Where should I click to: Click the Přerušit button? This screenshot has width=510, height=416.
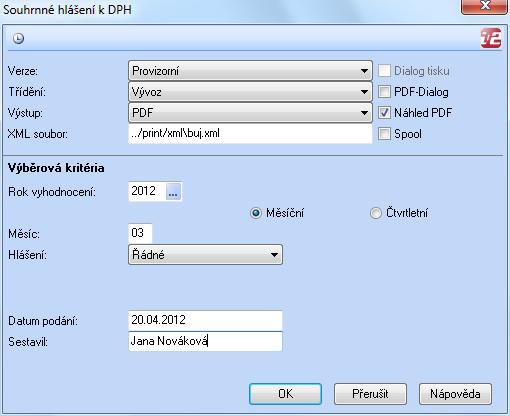coord(370,394)
